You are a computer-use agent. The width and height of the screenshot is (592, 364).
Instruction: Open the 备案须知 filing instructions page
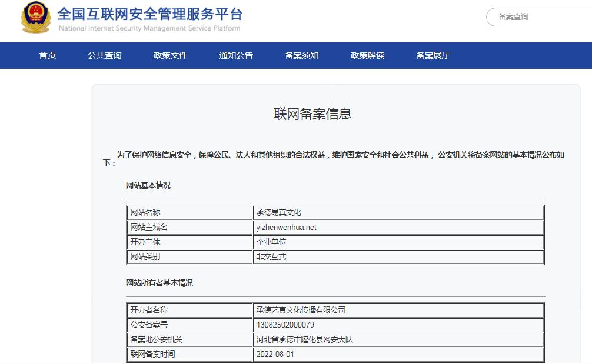(301, 55)
